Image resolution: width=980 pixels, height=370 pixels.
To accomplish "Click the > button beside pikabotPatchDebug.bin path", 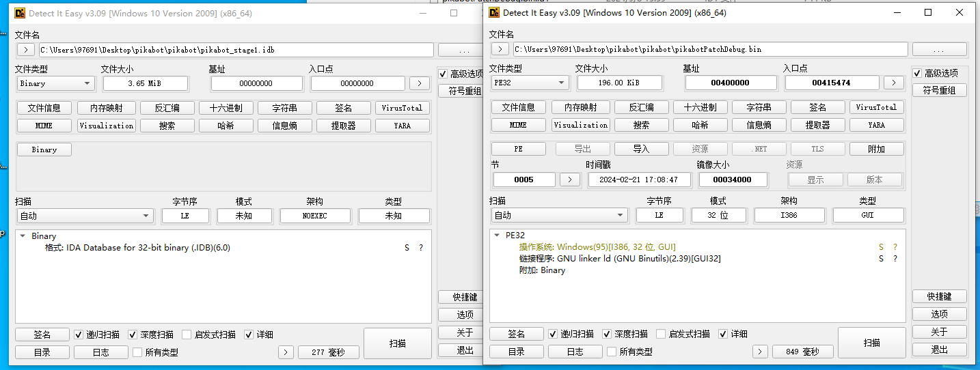I will (500, 49).
